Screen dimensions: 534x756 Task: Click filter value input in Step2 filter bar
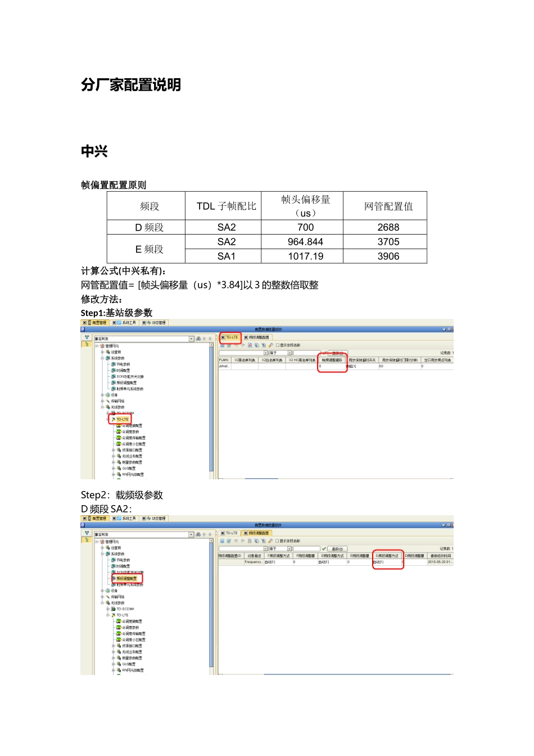click(306, 548)
